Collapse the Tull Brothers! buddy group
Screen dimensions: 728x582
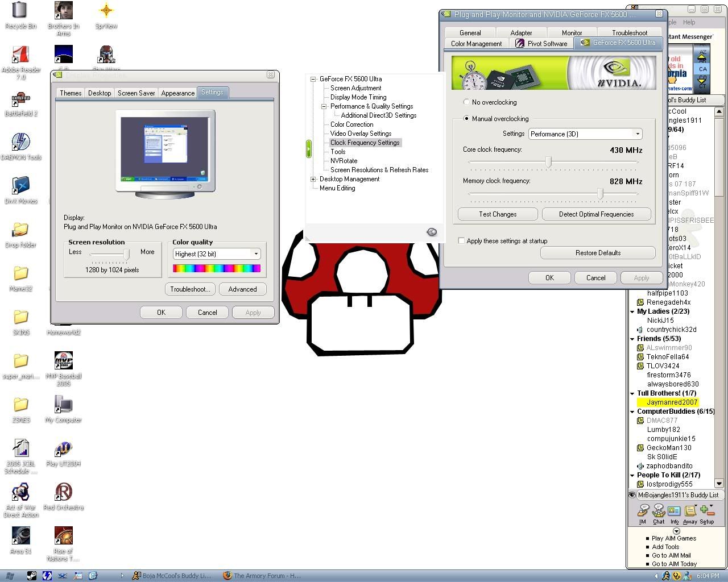632,393
